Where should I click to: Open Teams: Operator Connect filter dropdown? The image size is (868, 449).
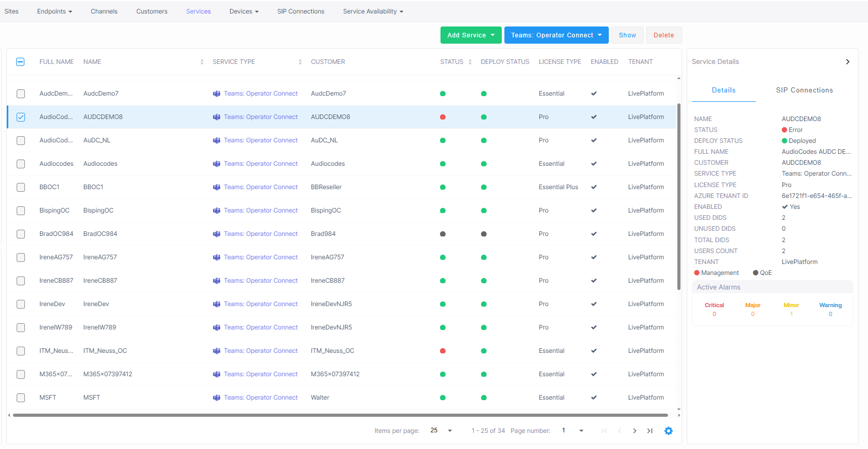pyautogui.click(x=556, y=35)
